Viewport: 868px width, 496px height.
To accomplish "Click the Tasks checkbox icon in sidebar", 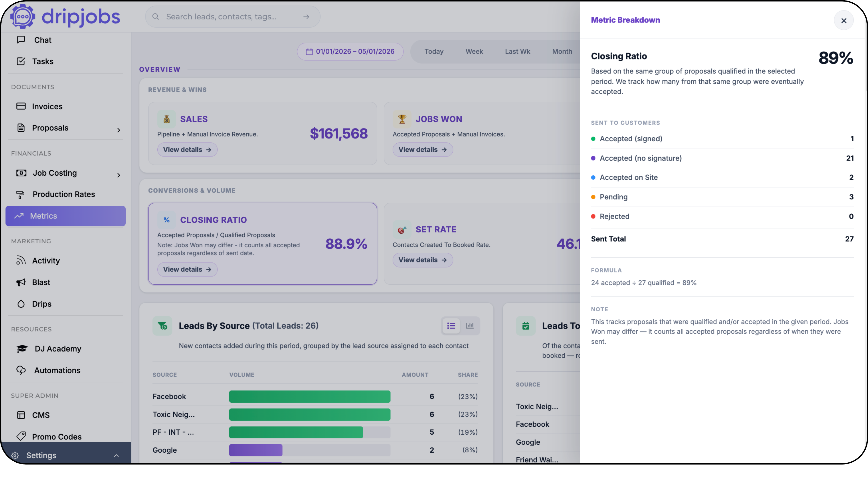I will pos(21,61).
